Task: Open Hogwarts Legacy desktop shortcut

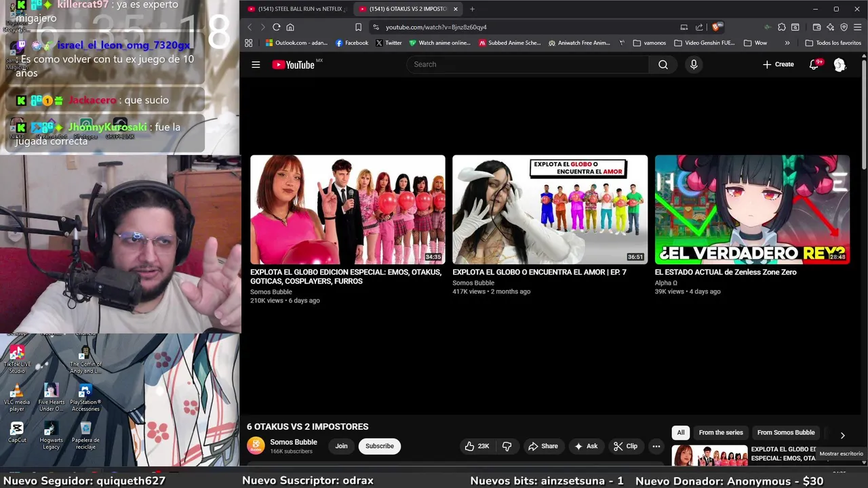Action: 51,435
